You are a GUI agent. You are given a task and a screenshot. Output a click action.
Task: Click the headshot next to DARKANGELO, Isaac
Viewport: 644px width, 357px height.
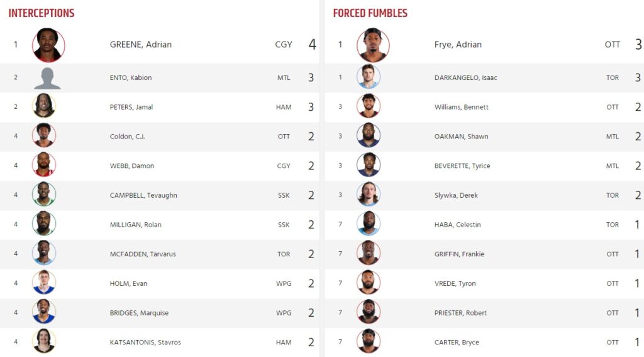pyautogui.click(x=369, y=77)
